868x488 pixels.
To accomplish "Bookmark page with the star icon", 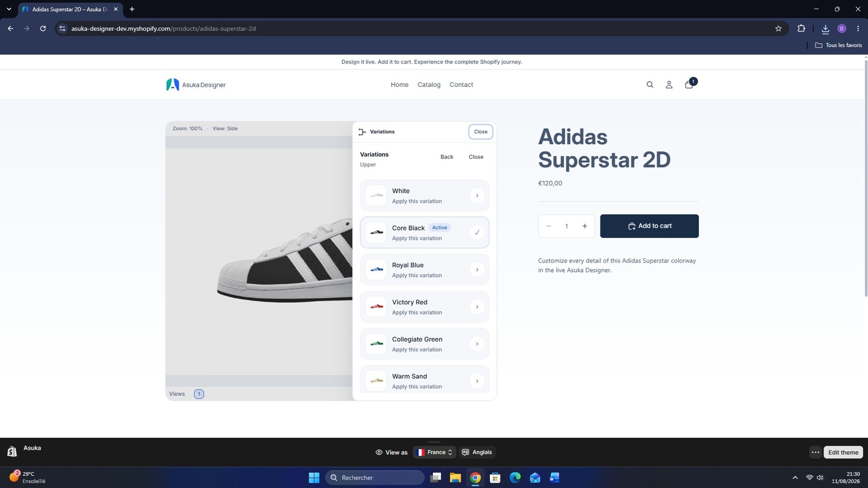I will coord(778,29).
